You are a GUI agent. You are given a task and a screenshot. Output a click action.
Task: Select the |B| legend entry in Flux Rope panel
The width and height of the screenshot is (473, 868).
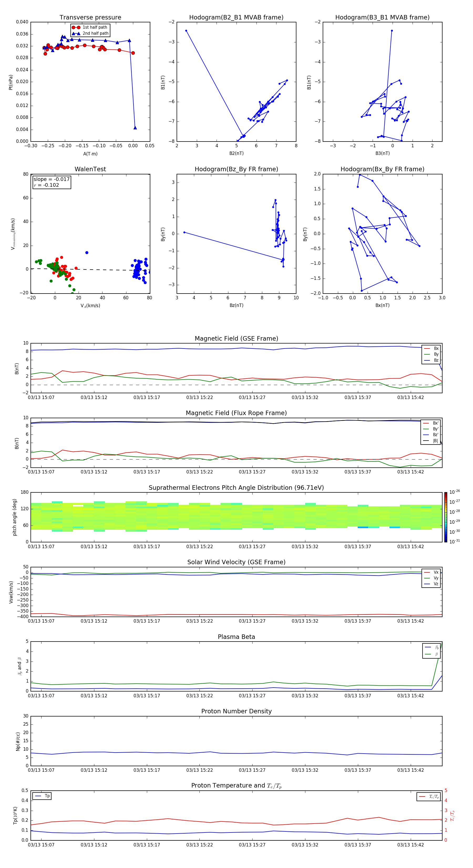point(431,441)
